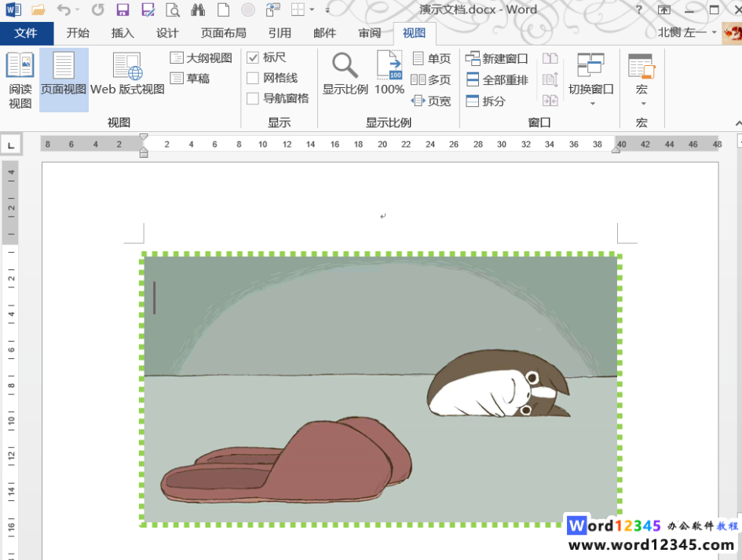The width and height of the screenshot is (742, 560).
Task: Expand the Undo history dropdown arrow
Action: coord(78,9)
